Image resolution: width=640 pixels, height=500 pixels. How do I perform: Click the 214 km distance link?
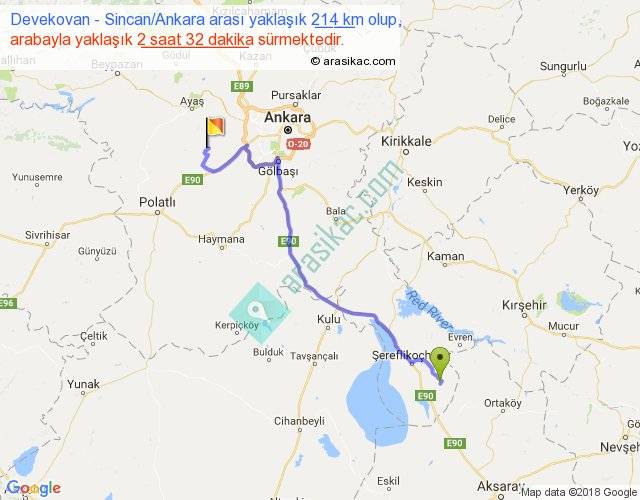click(333, 20)
